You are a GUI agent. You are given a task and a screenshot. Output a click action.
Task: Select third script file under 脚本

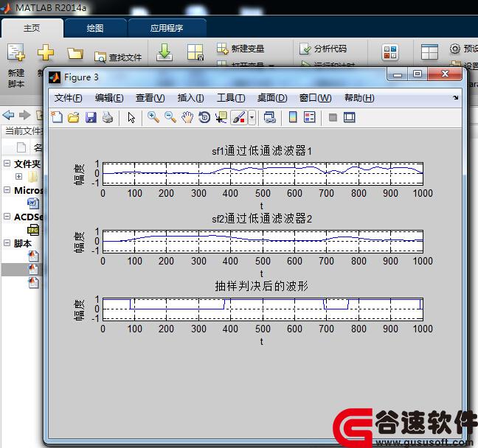[33, 283]
